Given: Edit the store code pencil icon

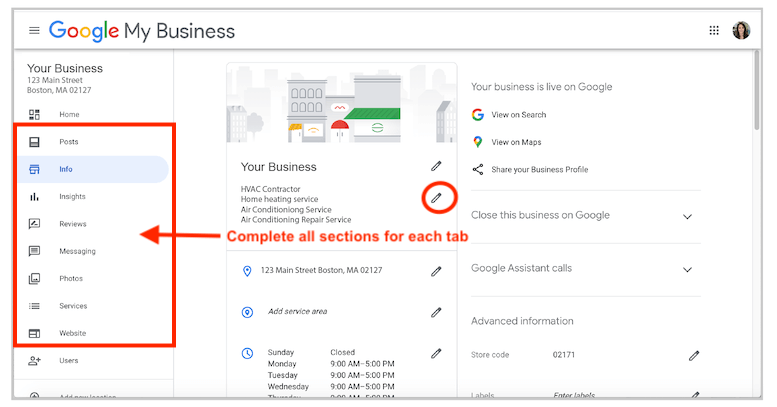Looking at the screenshot, I should (x=694, y=355).
